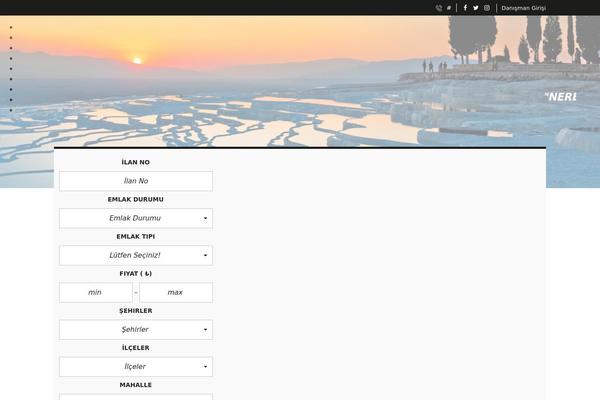This screenshot has height=400, width=600.
Task: Focus the İlan No input field
Action: (136, 181)
